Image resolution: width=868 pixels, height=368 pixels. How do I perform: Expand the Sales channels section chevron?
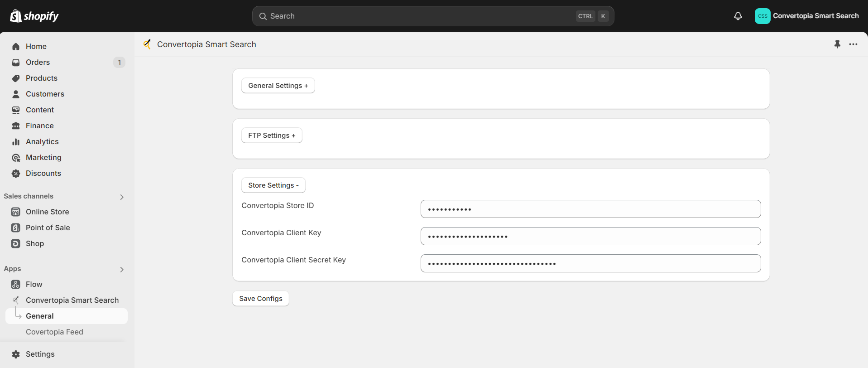click(x=122, y=197)
